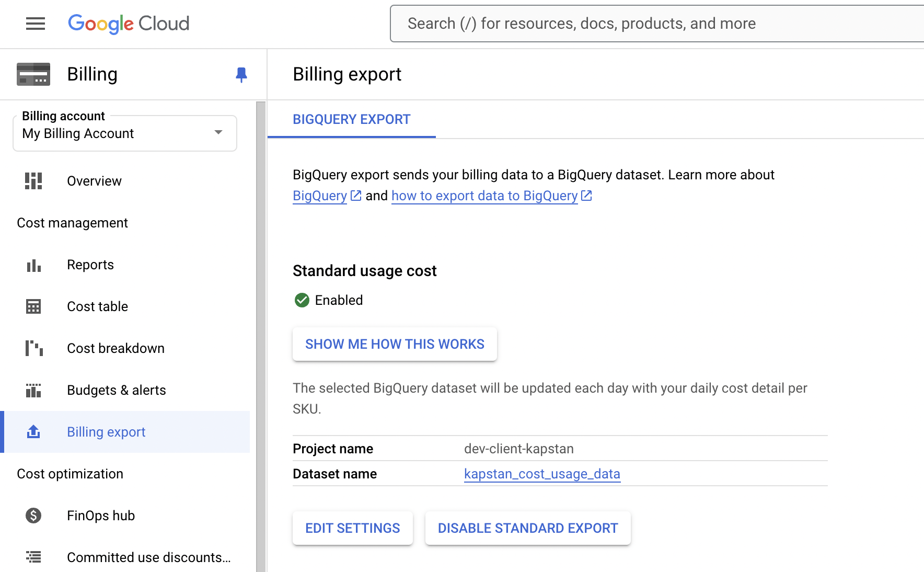924x572 pixels.
Task: Click the Cost optimization section label
Action: point(70,474)
